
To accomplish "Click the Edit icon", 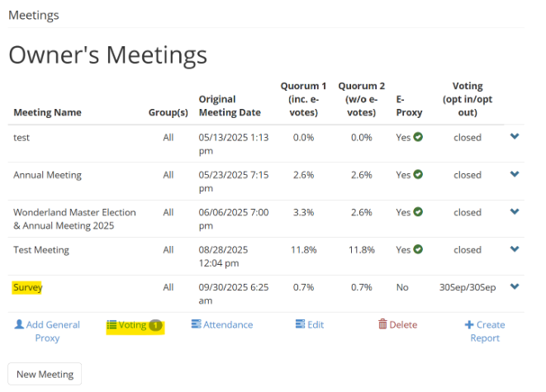I will [301, 324].
